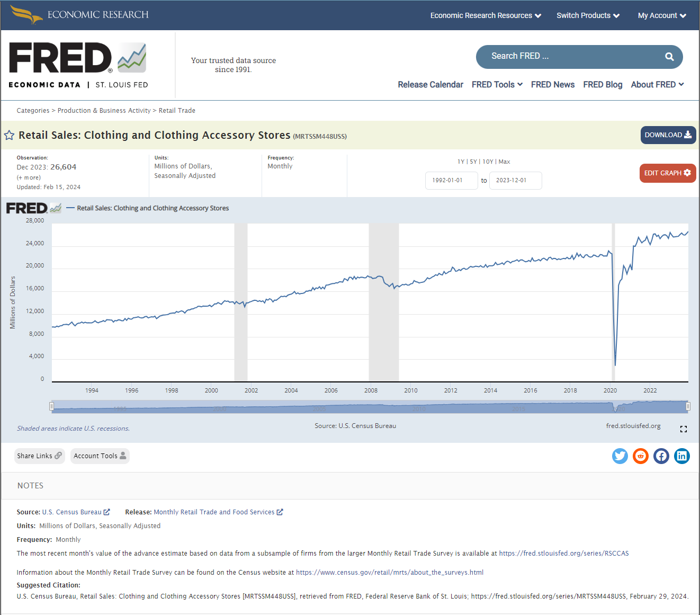Open the Edit Graph settings
Image resolution: width=700 pixels, height=615 pixels.
click(668, 173)
